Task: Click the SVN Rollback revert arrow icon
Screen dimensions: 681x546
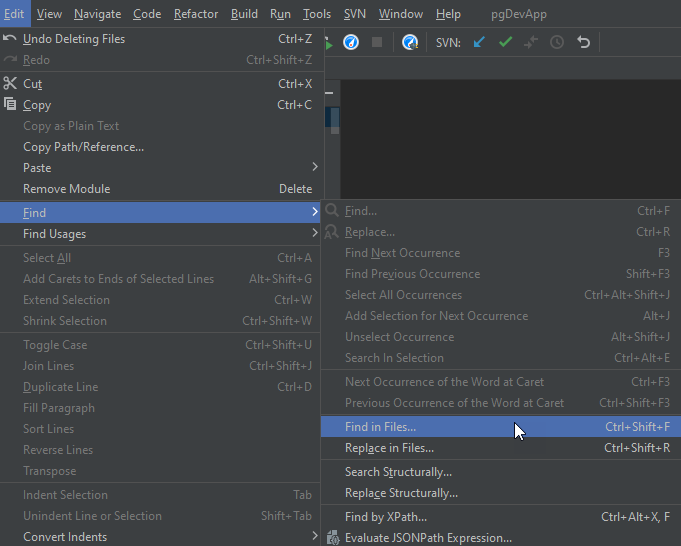Action: click(584, 42)
